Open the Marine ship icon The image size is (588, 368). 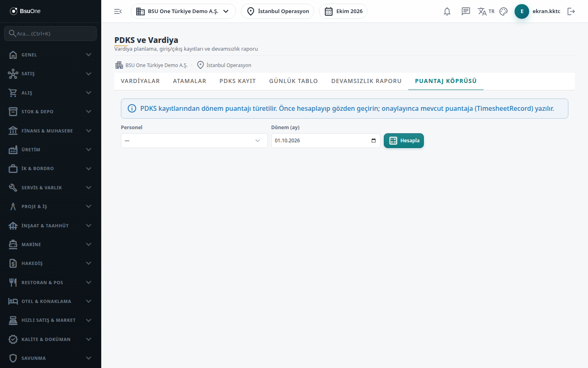point(13,245)
